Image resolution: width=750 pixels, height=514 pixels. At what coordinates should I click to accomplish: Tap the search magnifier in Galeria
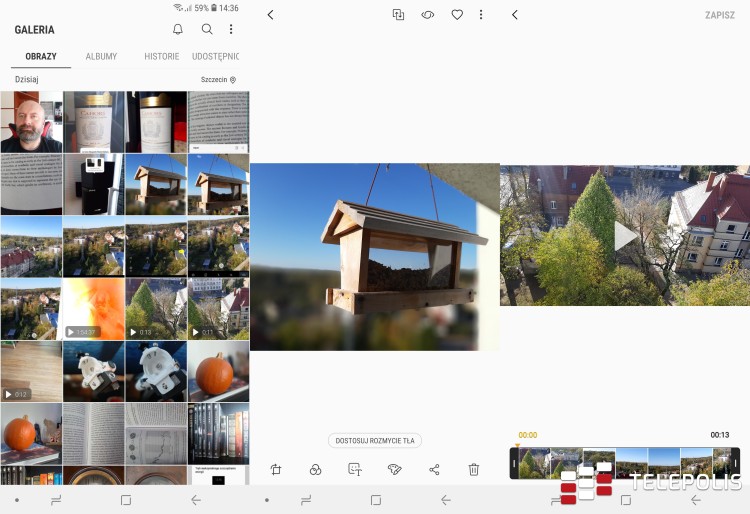207,30
